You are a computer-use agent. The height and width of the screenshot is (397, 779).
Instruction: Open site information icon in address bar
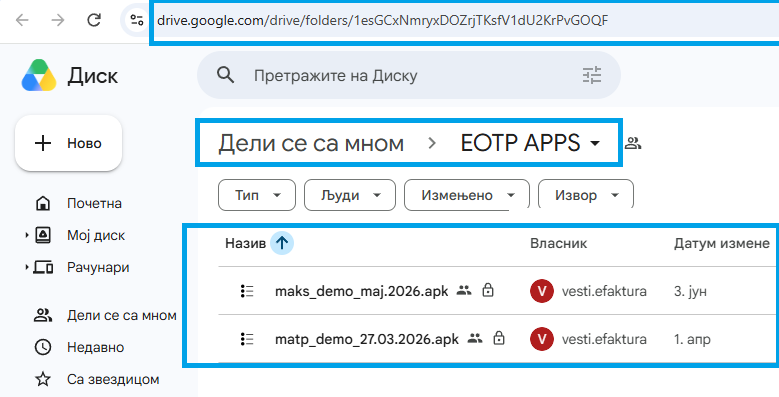click(137, 20)
